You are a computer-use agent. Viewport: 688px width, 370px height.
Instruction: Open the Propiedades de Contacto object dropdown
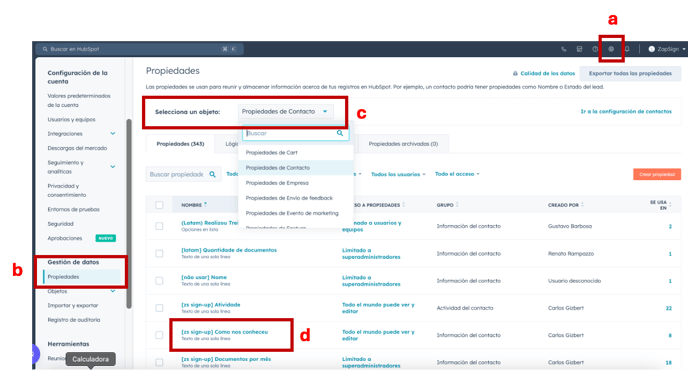(x=285, y=111)
